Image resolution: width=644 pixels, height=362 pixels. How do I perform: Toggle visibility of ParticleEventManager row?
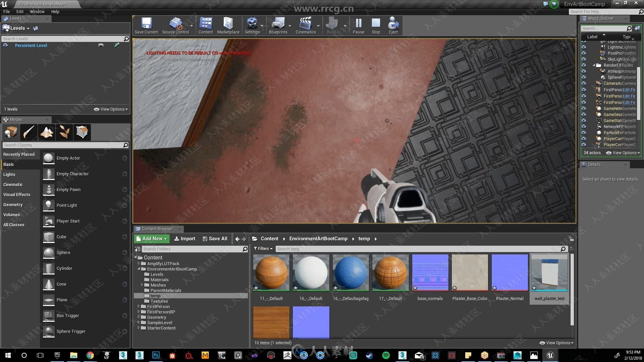tap(584, 132)
